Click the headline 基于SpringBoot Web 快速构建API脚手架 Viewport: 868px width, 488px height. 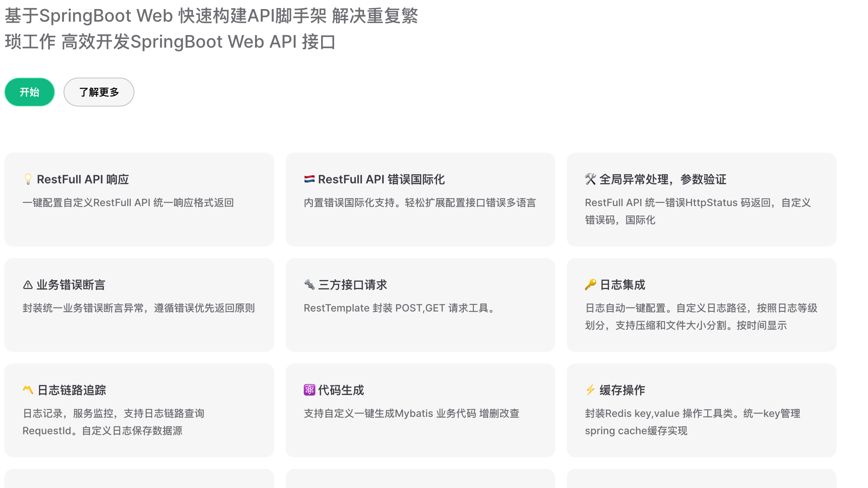pos(211,29)
